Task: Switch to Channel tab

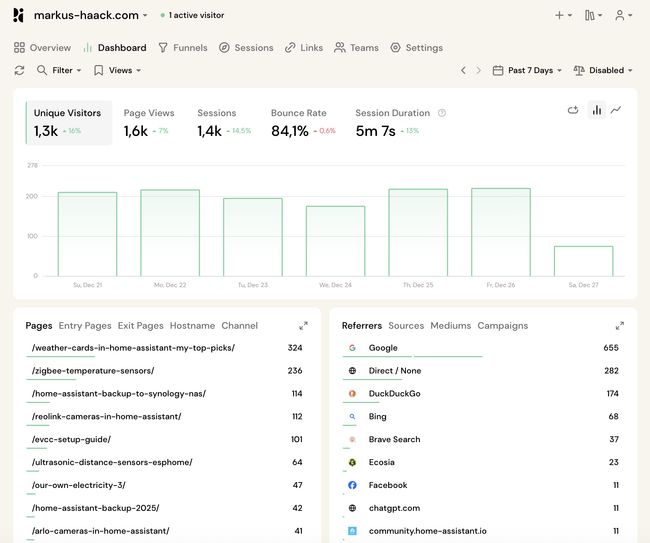Action: [x=240, y=326]
